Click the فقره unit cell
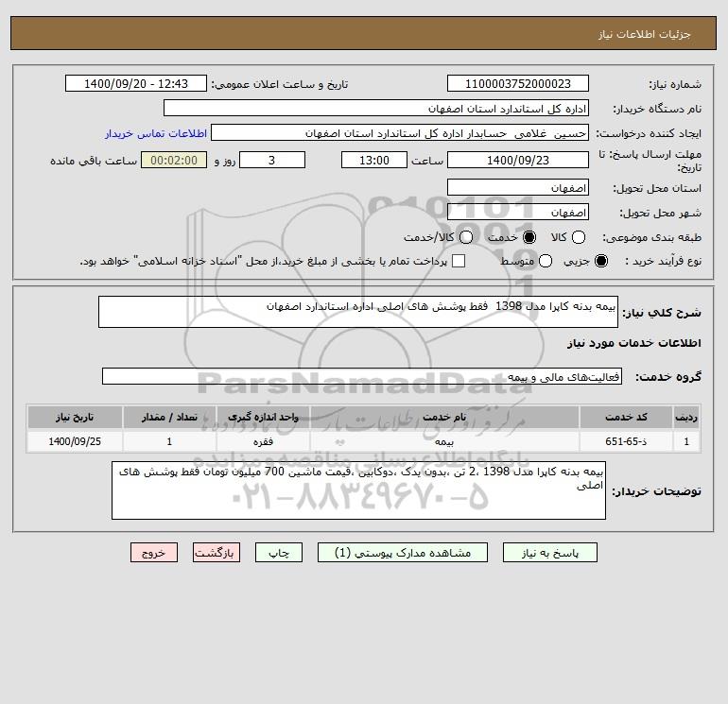728x704 pixels. [263, 441]
